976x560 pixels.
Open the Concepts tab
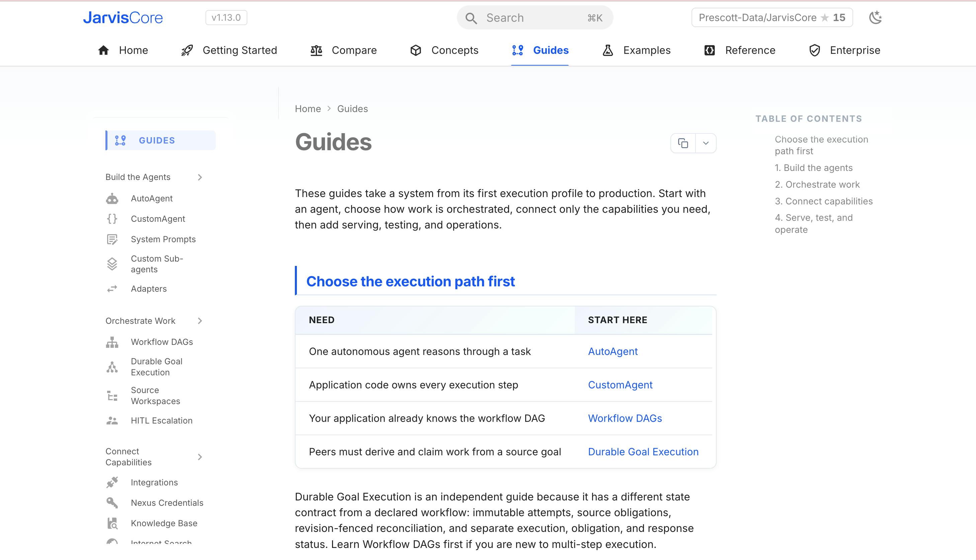tap(444, 51)
